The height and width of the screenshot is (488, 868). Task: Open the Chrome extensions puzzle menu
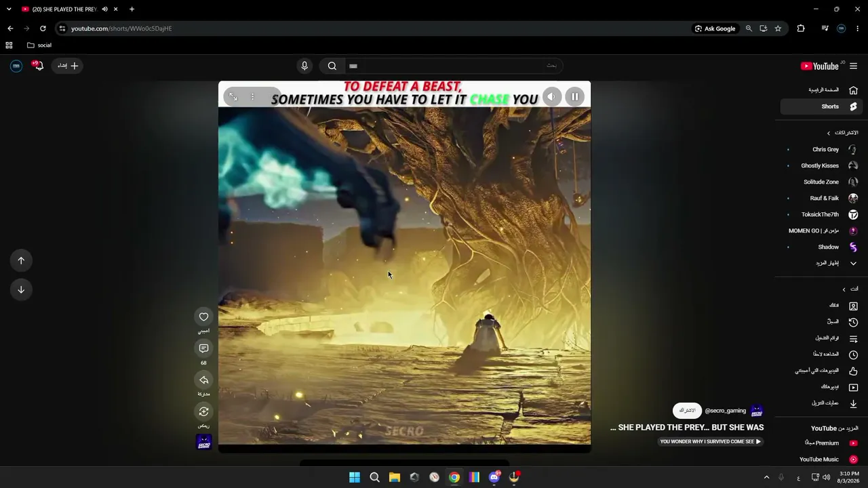pyautogui.click(x=801, y=28)
